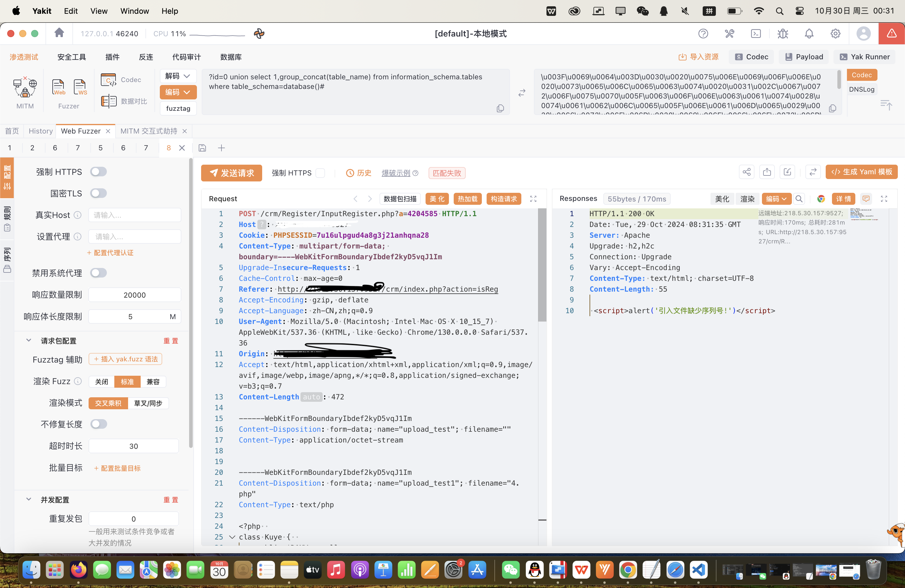Viewport: 905px width, 588px height.
Task: Click the search icon in Responses panel
Action: point(799,199)
